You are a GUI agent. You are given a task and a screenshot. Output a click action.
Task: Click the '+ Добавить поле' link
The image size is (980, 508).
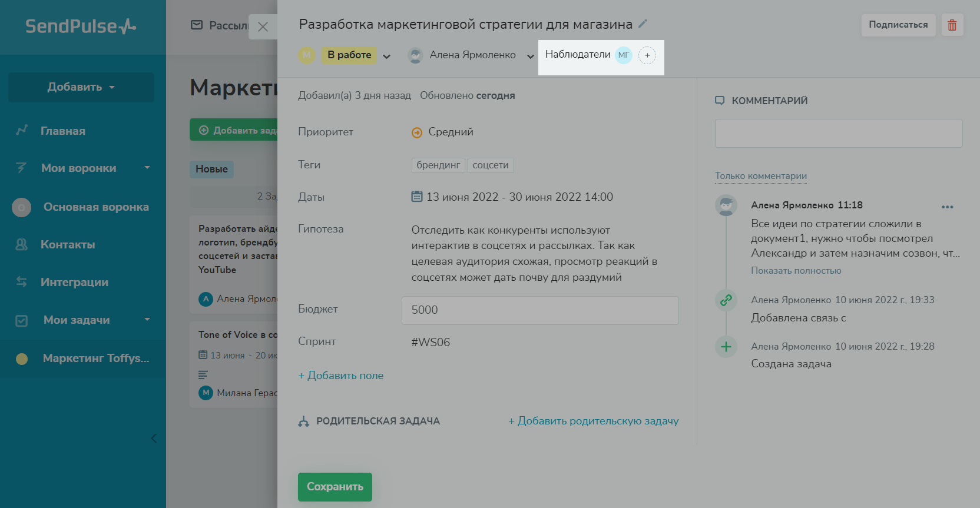[x=341, y=376]
